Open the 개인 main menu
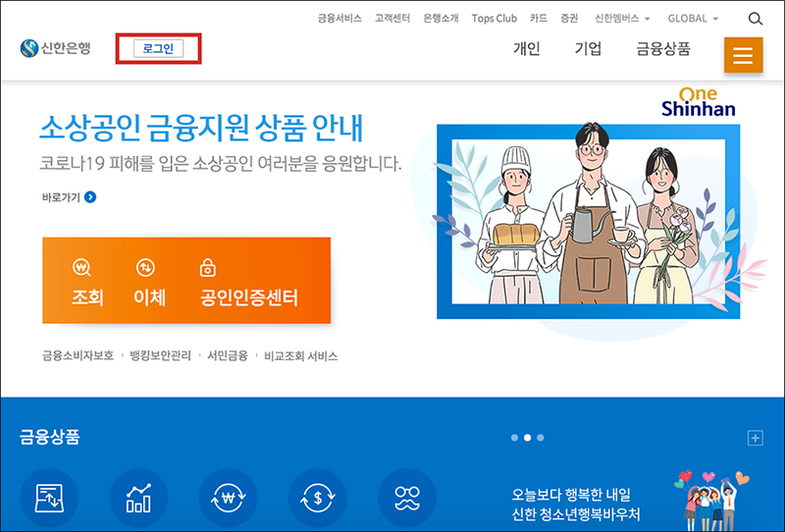 click(527, 49)
